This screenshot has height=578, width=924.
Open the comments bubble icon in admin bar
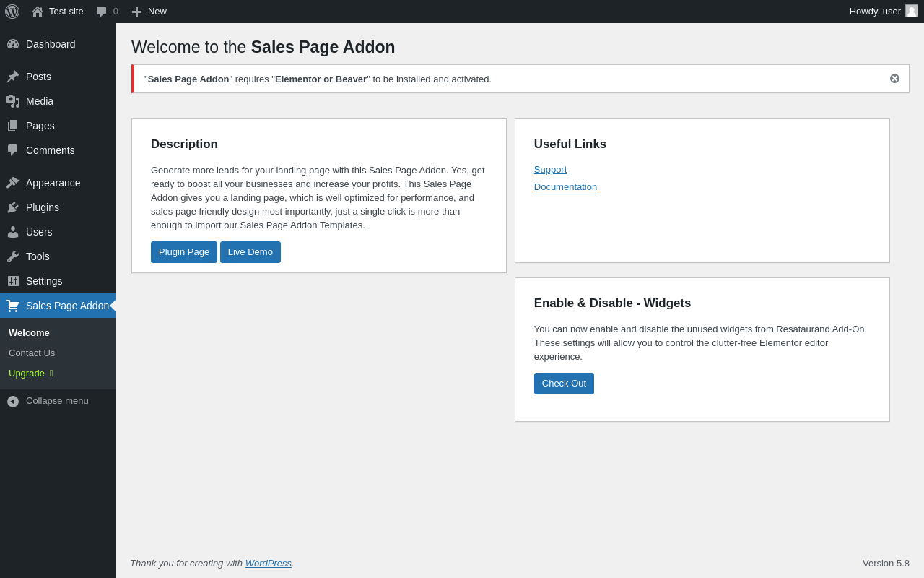coord(102,12)
